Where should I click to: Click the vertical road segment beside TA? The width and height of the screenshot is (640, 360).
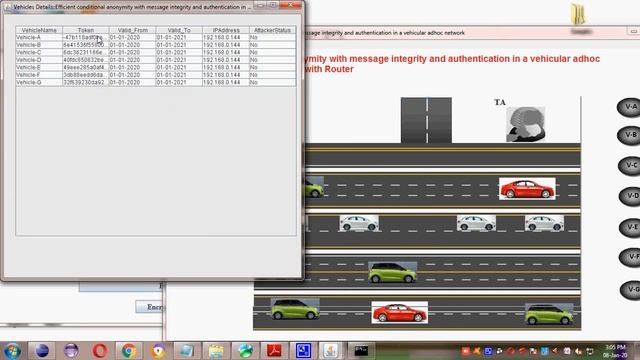click(426, 120)
